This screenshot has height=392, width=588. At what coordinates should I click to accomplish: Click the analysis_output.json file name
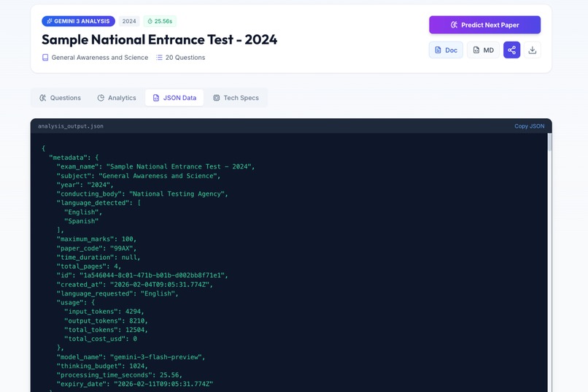71,126
